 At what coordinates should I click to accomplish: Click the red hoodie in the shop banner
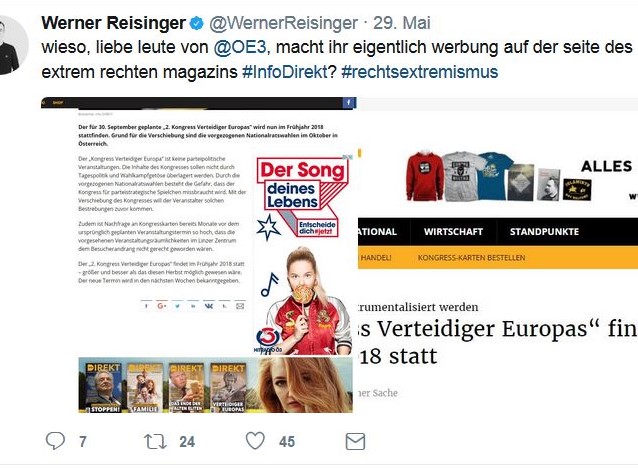(x=423, y=176)
